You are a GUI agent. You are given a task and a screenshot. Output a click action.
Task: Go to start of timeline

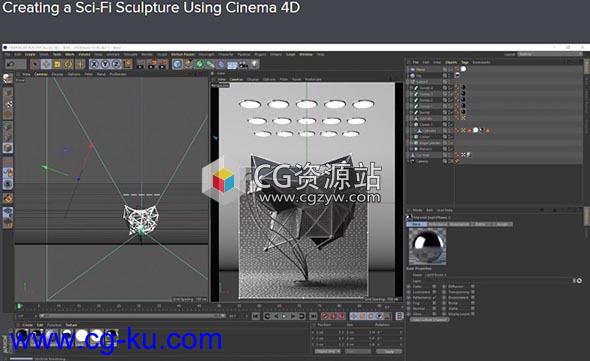tap(255, 316)
